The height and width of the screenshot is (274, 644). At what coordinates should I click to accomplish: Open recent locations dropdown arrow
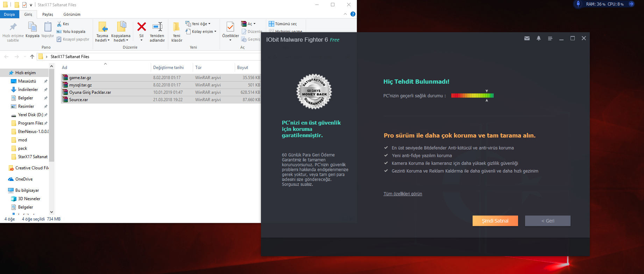(x=25, y=56)
